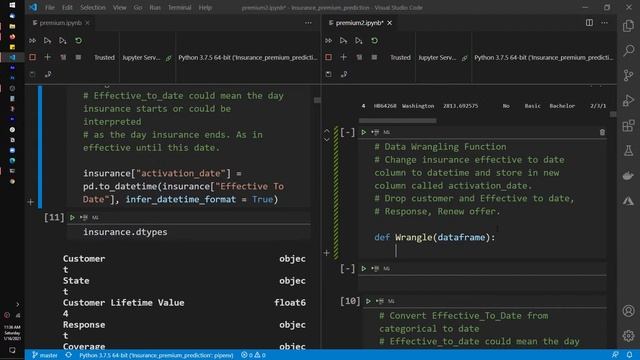
Task: Toggle cell [10] to markdown
Action: [x=391, y=301]
